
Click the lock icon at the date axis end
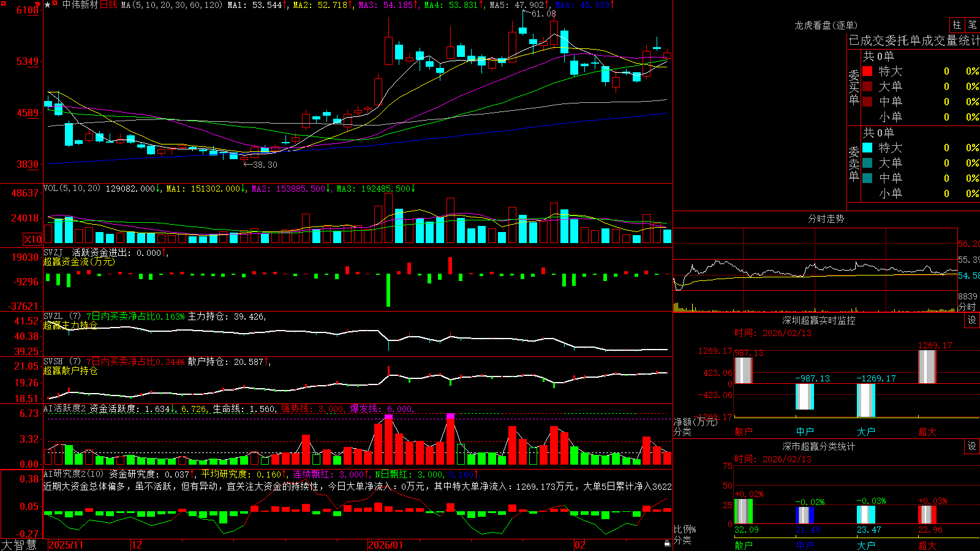coord(667,544)
